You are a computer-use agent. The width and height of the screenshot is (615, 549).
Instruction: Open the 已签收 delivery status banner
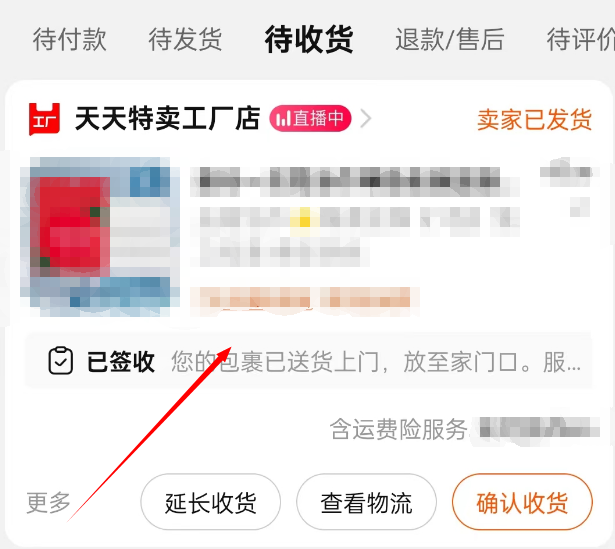coord(308,361)
